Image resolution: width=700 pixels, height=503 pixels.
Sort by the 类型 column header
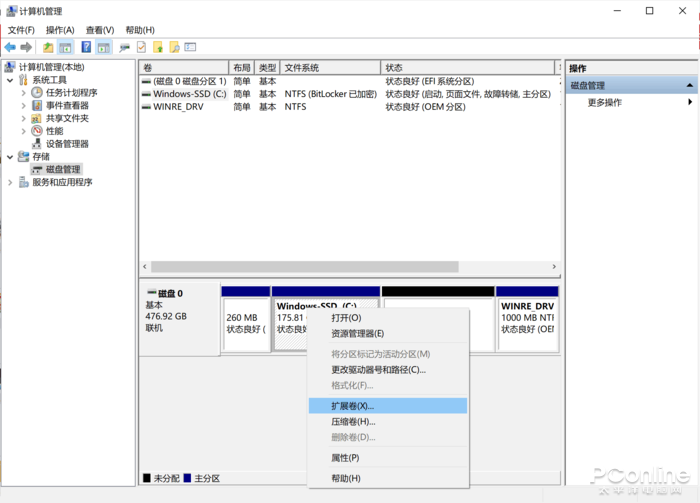267,68
